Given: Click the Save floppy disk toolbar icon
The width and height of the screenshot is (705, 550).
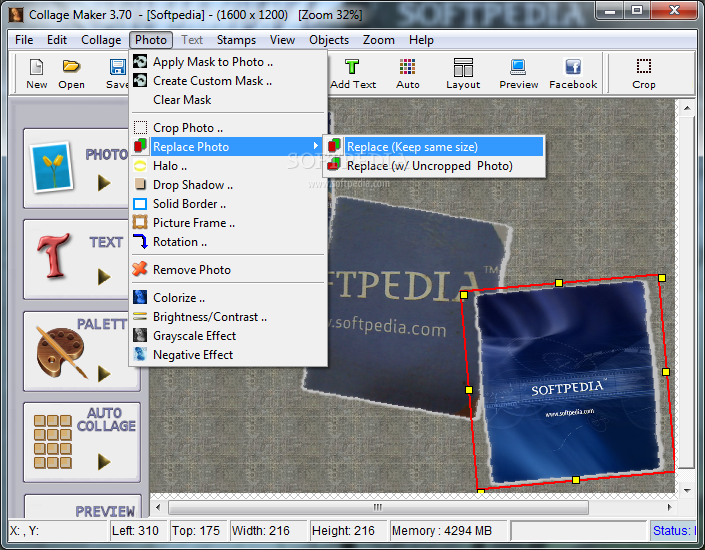Looking at the screenshot, I should (118, 67).
